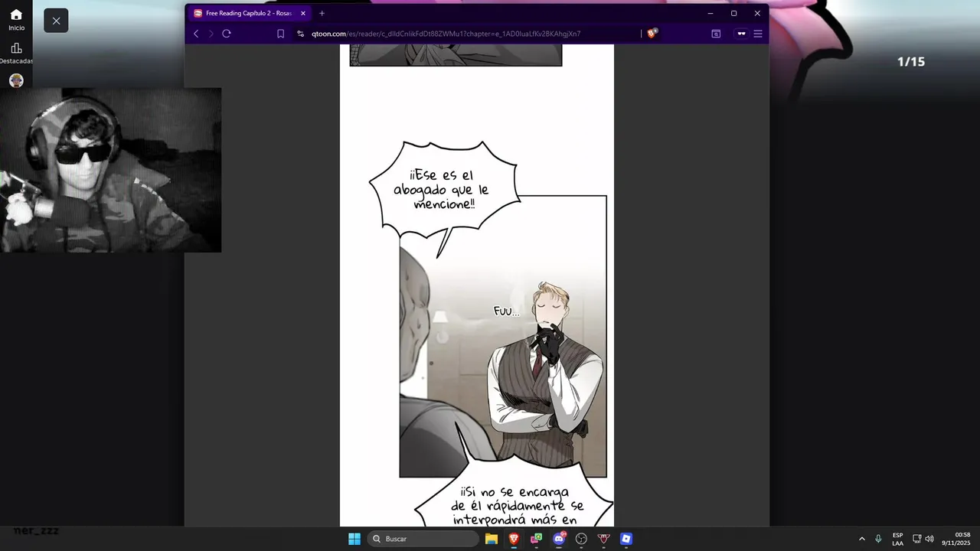Click the comic panel of the lawyer
The height and width of the screenshot is (551, 980).
(503, 337)
